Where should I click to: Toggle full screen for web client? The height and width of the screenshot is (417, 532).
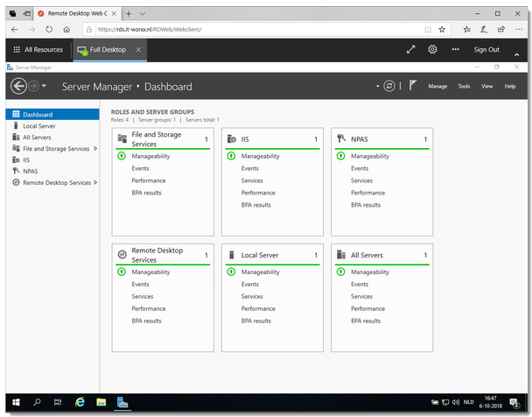[411, 50]
